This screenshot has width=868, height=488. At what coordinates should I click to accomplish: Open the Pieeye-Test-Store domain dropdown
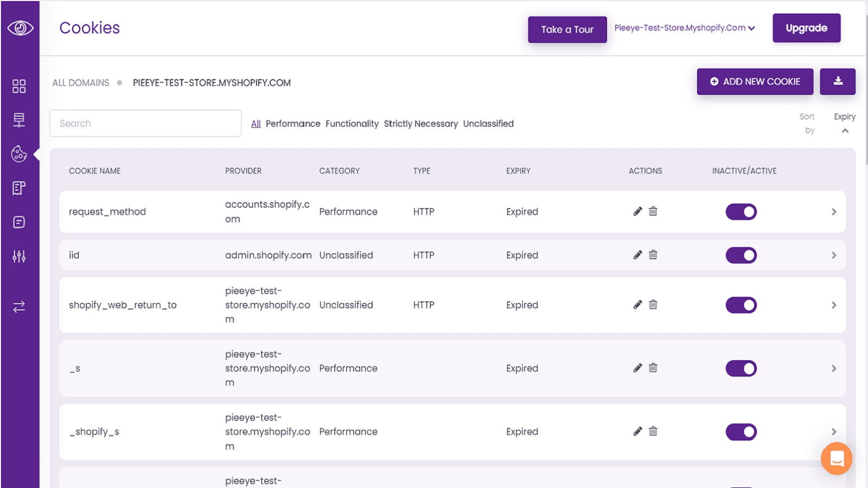pos(684,28)
